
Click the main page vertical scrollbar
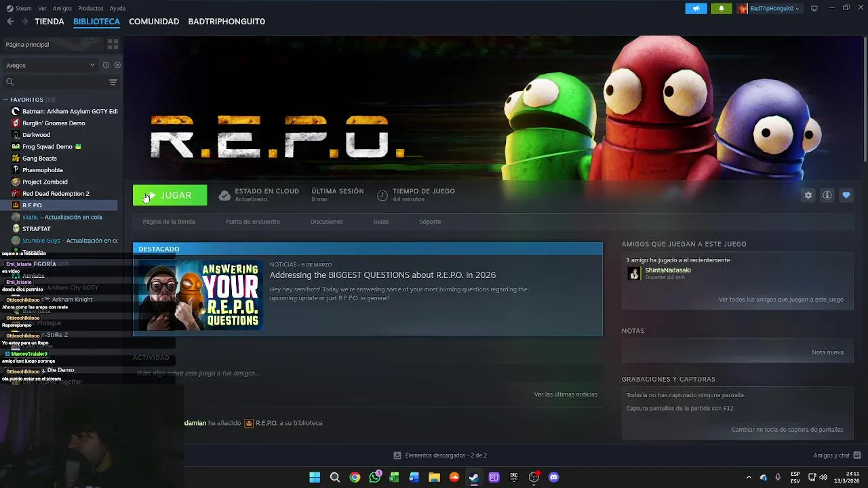[865, 98]
